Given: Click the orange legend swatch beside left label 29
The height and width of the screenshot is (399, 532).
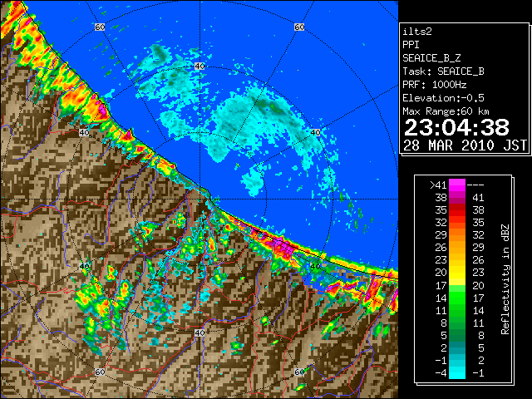Looking at the screenshot, I should click(x=456, y=234).
